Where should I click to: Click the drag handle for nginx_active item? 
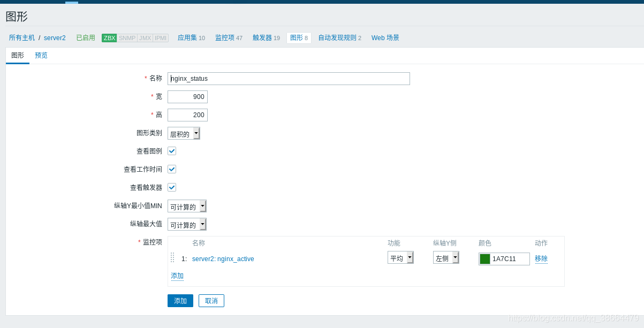[x=172, y=257]
